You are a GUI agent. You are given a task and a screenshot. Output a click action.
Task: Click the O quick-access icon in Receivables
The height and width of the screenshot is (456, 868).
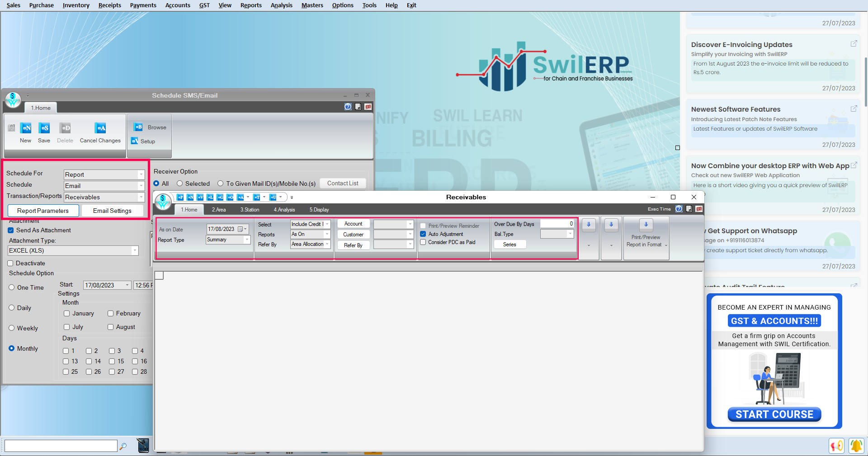[230, 197]
